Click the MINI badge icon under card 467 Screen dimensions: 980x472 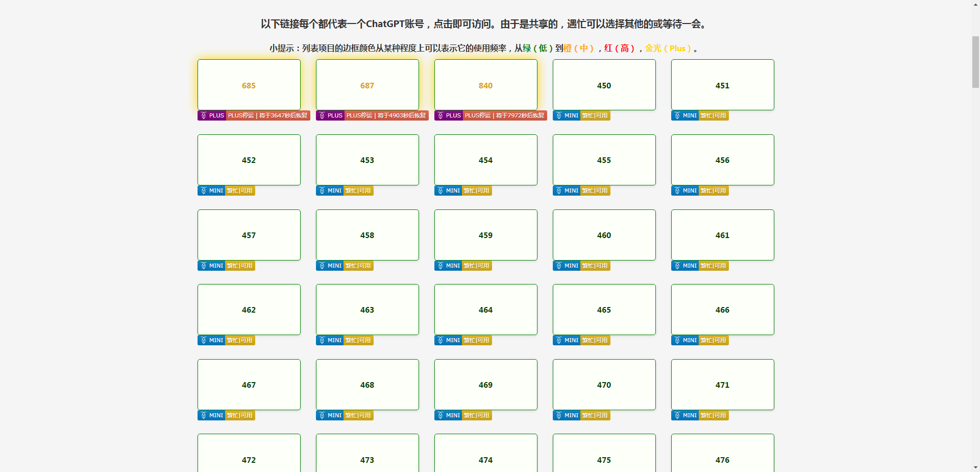click(x=204, y=415)
